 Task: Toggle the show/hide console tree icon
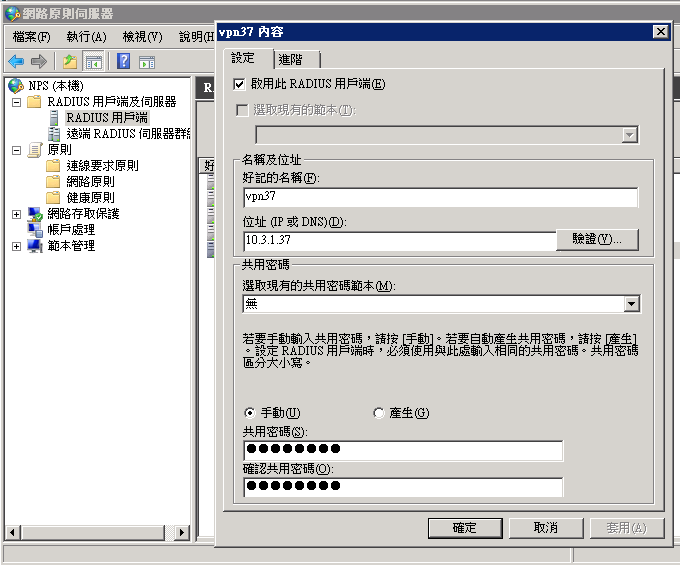point(93,61)
